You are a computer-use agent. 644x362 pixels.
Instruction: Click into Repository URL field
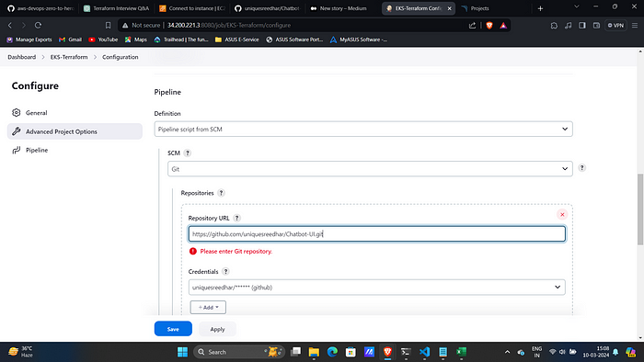(x=376, y=234)
